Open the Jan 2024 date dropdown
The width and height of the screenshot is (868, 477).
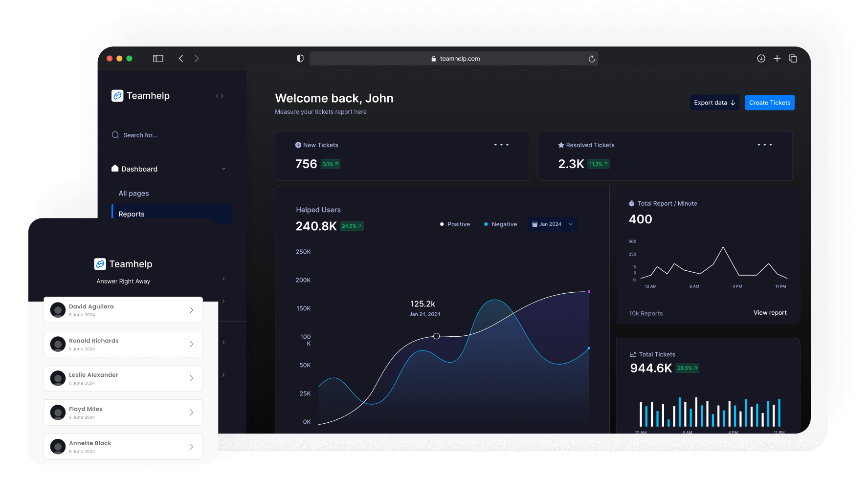coord(553,224)
